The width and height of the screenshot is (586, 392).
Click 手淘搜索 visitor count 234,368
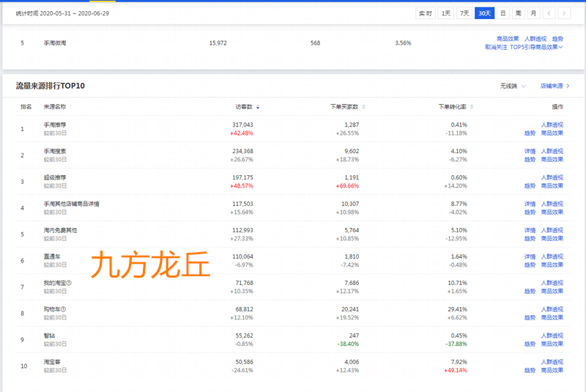(x=242, y=151)
